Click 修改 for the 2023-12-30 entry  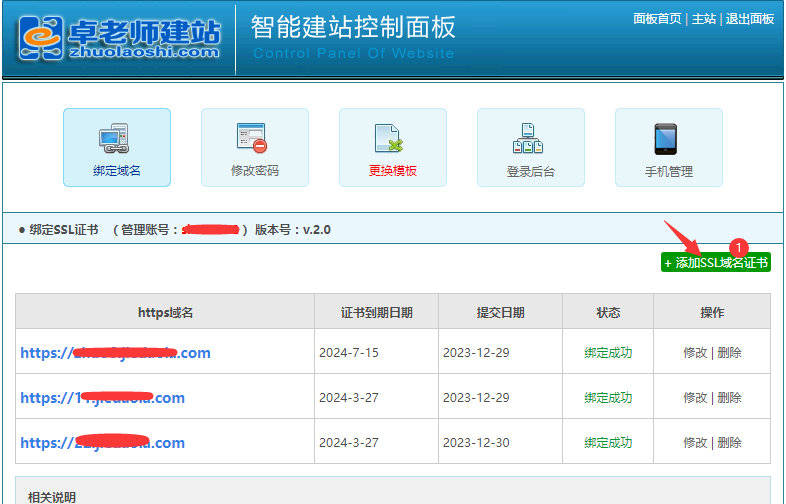(695, 443)
